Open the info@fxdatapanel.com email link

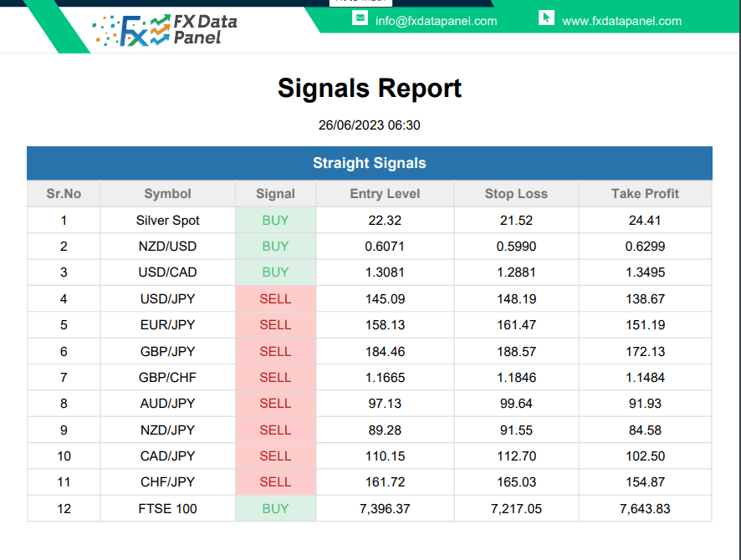436,21
